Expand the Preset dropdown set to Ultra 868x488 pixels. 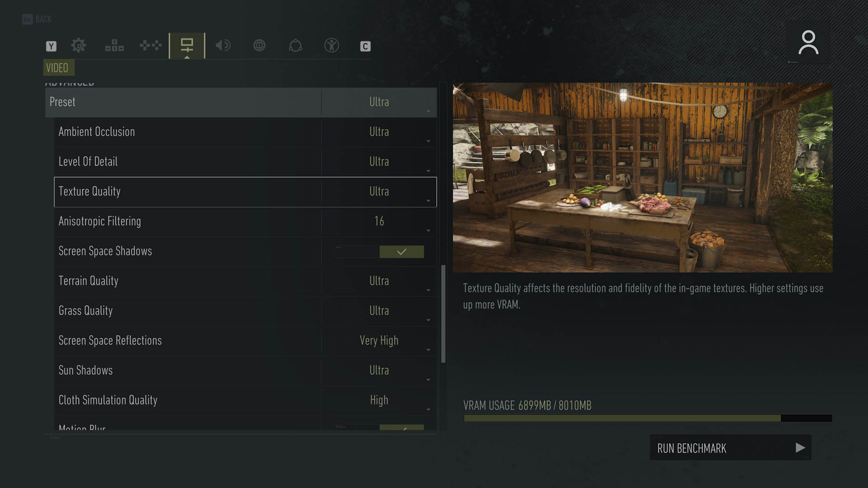coord(379,102)
